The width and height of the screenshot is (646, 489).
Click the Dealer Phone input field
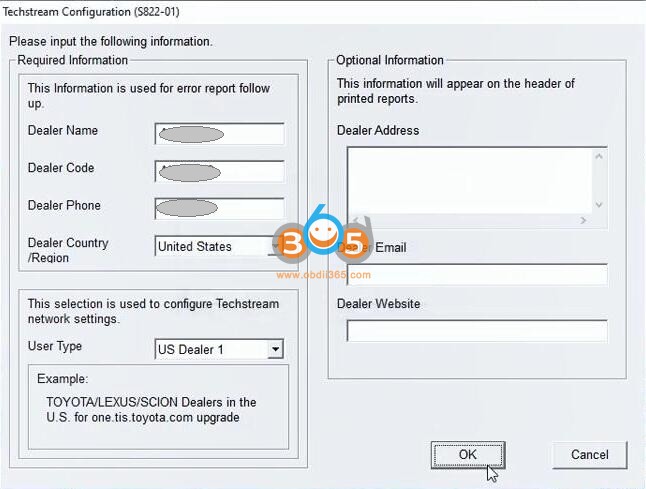(219, 208)
